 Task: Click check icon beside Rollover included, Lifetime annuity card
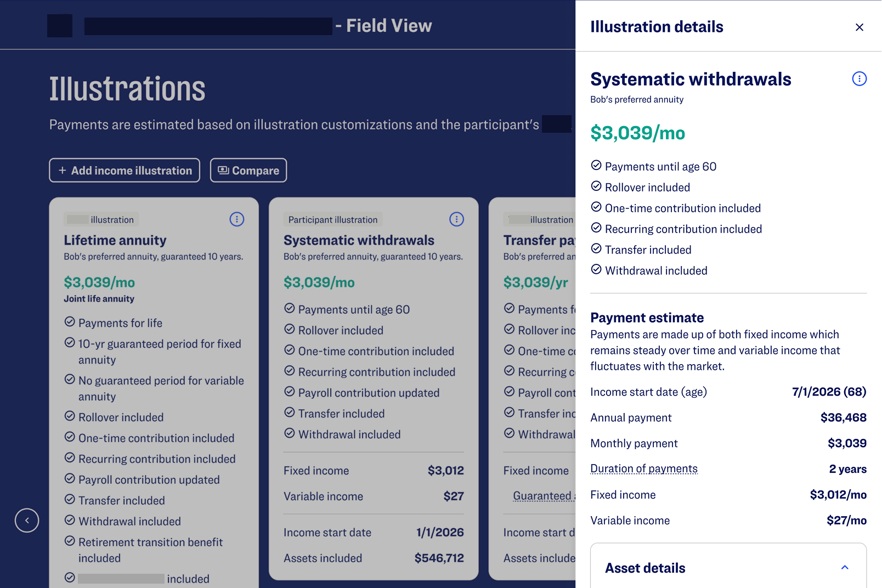click(70, 416)
